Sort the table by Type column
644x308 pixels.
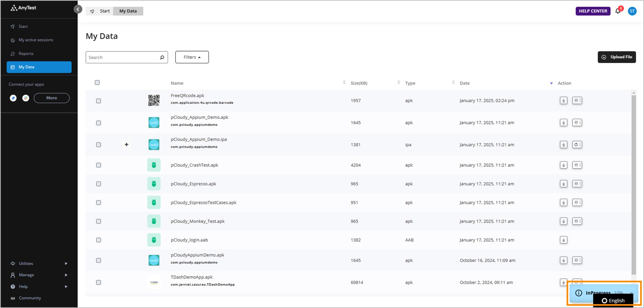453,83
